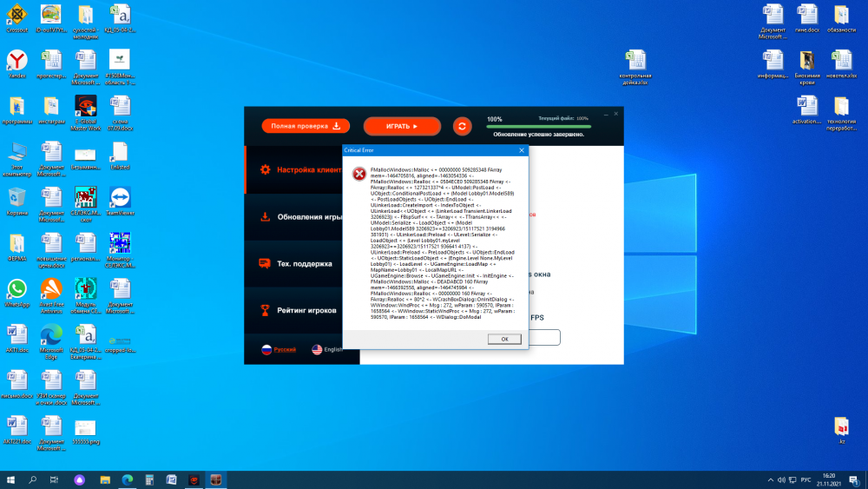Open the Обновления игры tab
The width and height of the screenshot is (868, 489).
(x=302, y=217)
